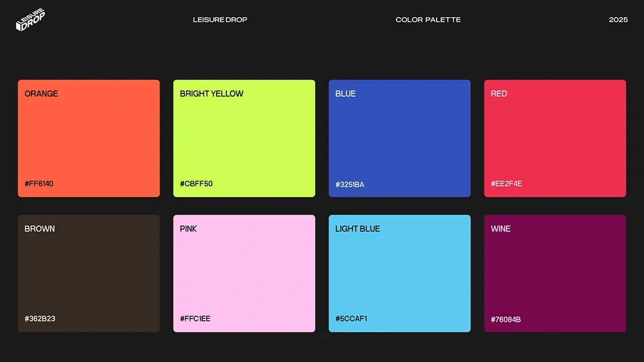644x362 pixels.
Task: Select the Orange color swatch
Action: 89,138
